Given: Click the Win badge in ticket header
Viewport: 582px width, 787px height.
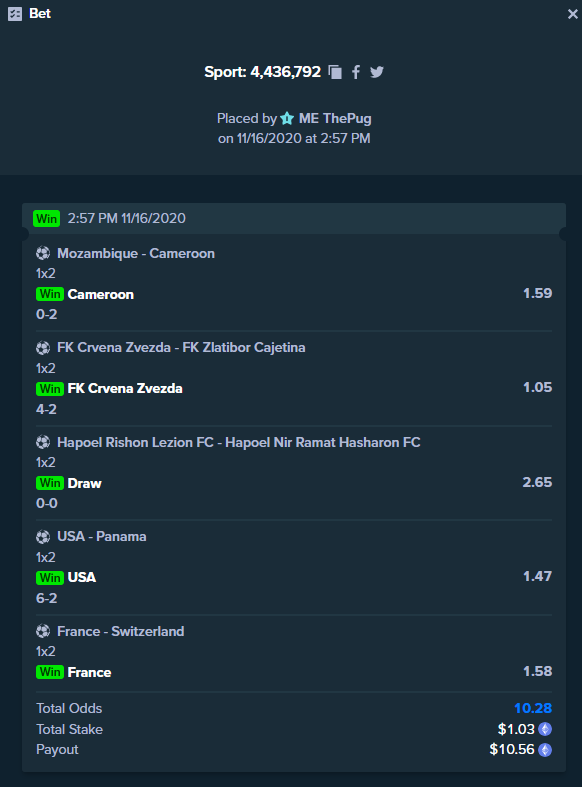Looking at the screenshot, I should (x=47, y=219).
